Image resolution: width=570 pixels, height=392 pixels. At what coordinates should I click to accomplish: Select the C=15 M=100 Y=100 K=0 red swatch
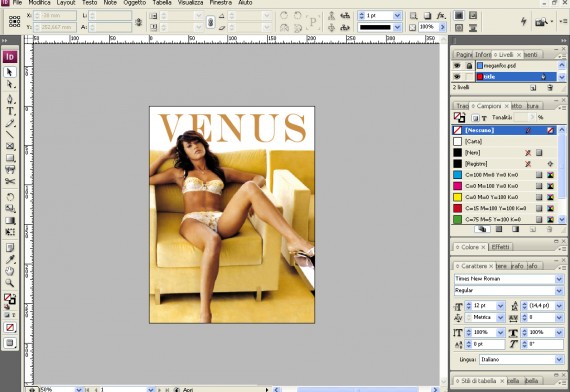click(504, 208)
